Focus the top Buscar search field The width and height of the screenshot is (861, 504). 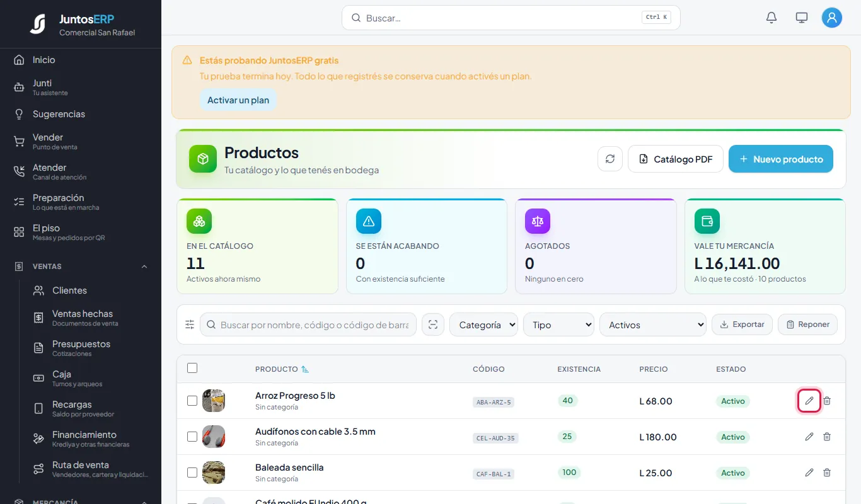pos(511,18)
